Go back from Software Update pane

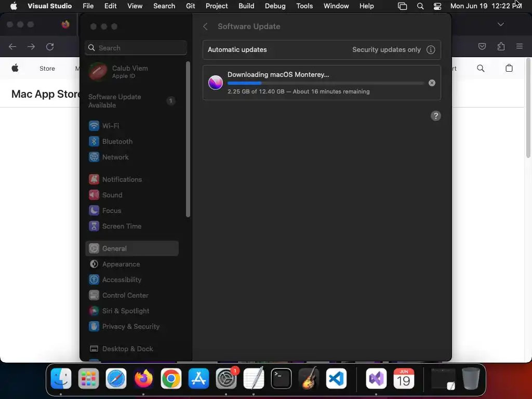pyautogui.click(x=205, y=26)
